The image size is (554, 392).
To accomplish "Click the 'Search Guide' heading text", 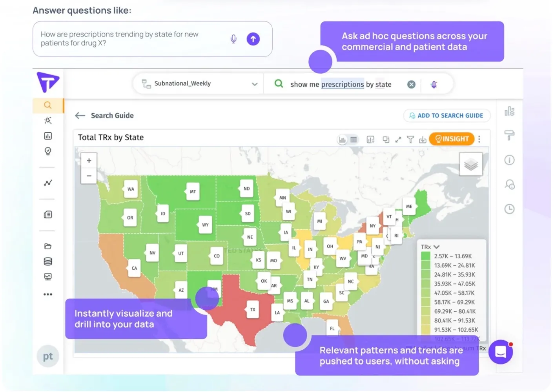I will (x=112, y=115).
